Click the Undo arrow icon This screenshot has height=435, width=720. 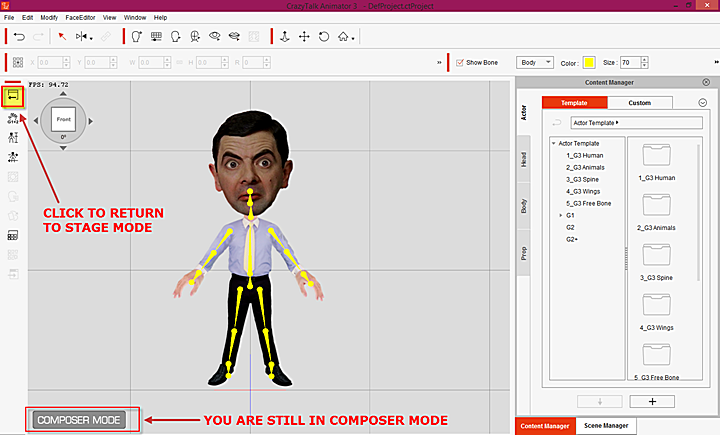tap(19, 37)
